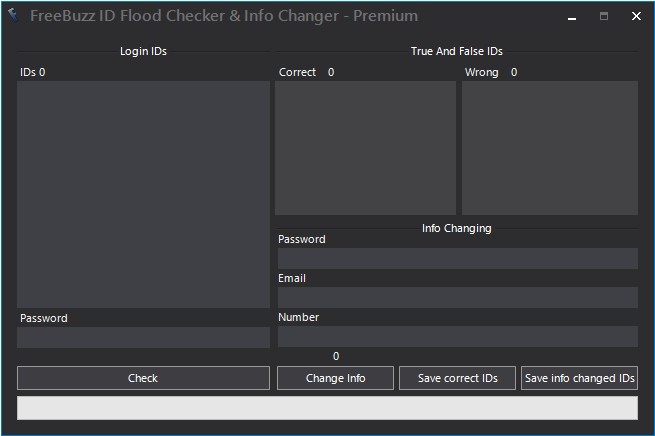
Task: Focus the Info Changing Number field
Action: click(x=458, y=336)
